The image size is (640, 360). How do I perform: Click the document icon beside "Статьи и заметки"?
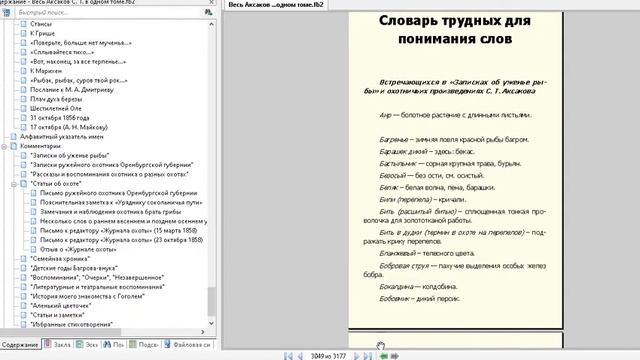24,315
